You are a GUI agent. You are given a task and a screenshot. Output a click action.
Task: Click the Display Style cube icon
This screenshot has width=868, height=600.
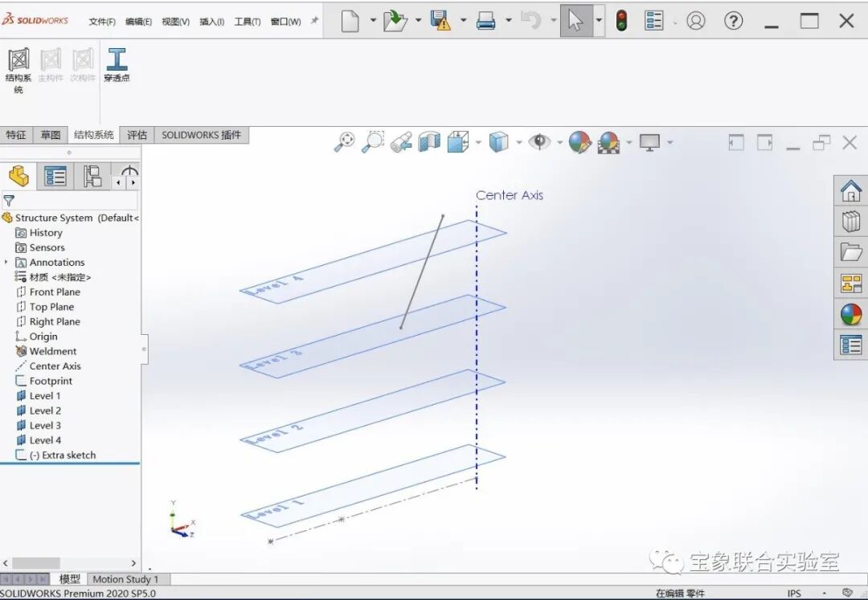[498, 142]
